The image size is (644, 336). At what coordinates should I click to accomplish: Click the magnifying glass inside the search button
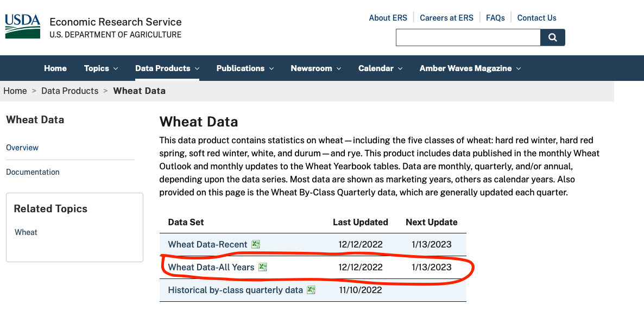point(552,37)
